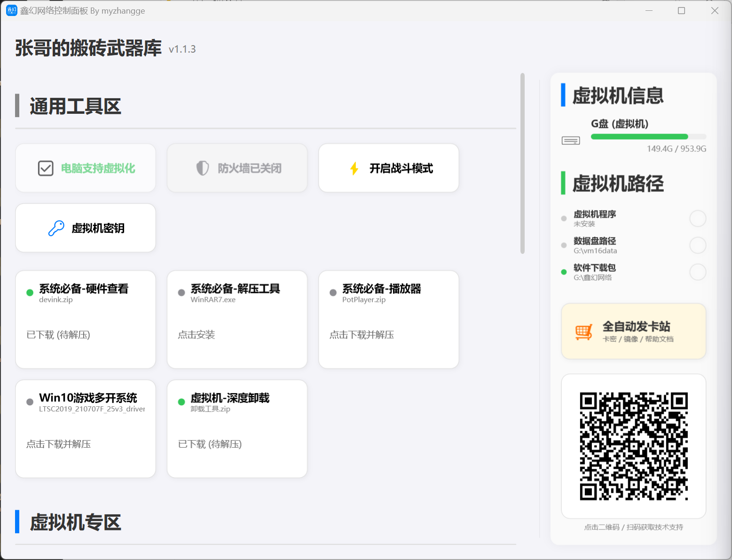Screen dimensions: 732x560
Task: Click the 虚拟机信息 heading
Action: point(618,95)
